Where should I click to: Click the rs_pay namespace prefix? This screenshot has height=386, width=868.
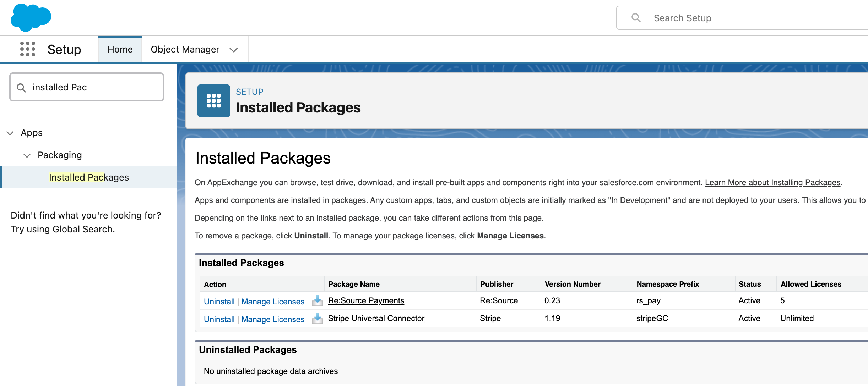pos(648,300)
